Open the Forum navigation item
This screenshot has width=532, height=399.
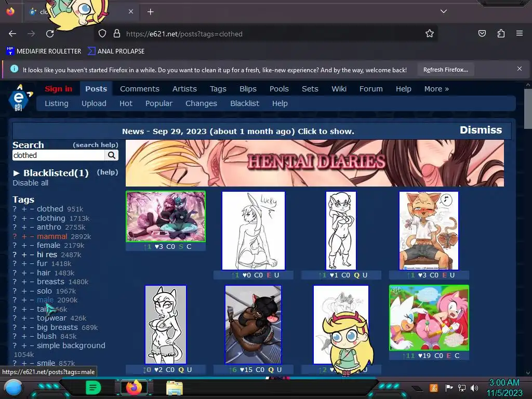coord(371,89)
